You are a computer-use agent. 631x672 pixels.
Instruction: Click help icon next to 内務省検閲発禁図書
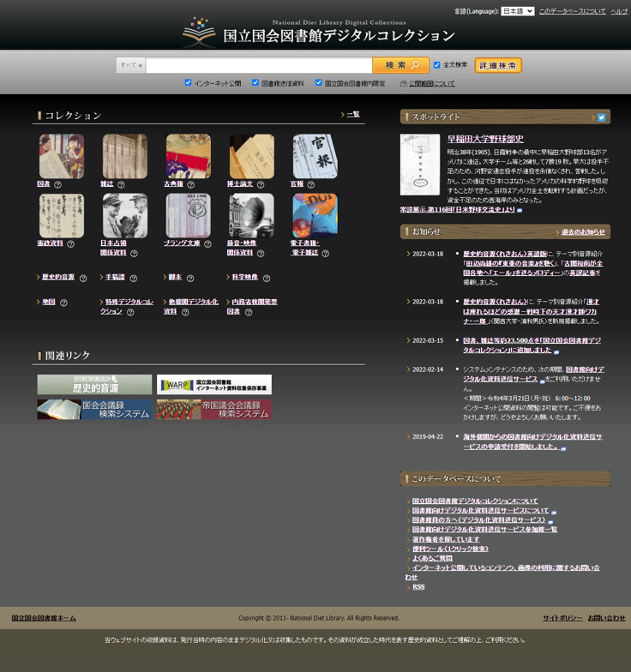coord(249,312)
